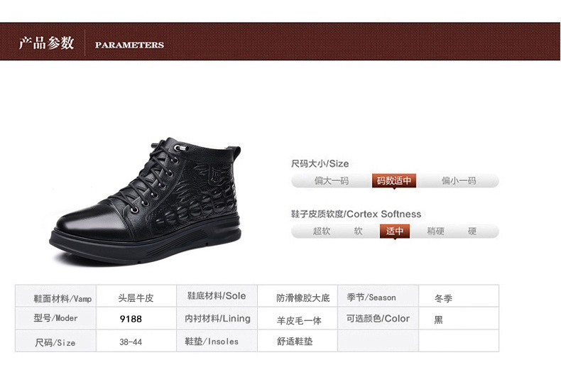Choose 软 on the softness scale
The width and height of the screenshot is (561, 392).
pos(358,231)
